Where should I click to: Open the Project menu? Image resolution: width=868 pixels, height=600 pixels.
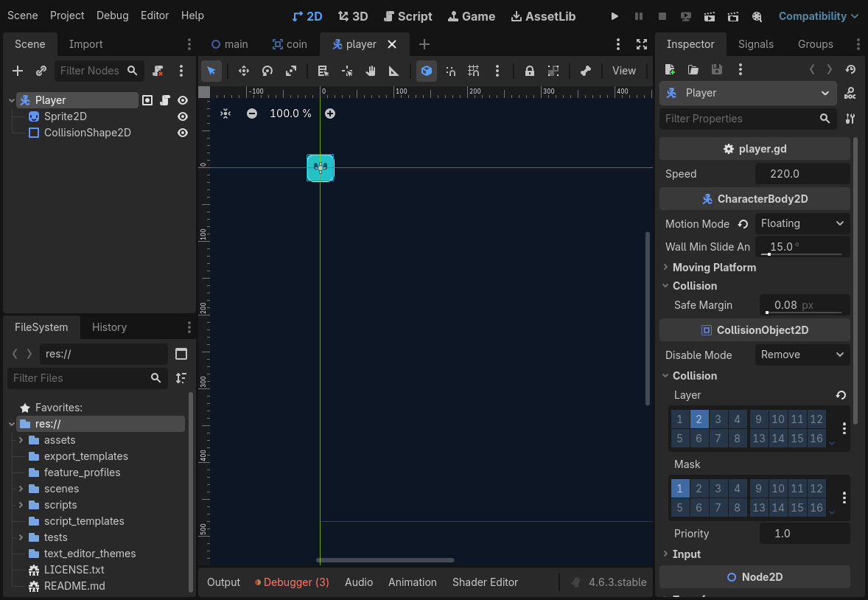67,15
